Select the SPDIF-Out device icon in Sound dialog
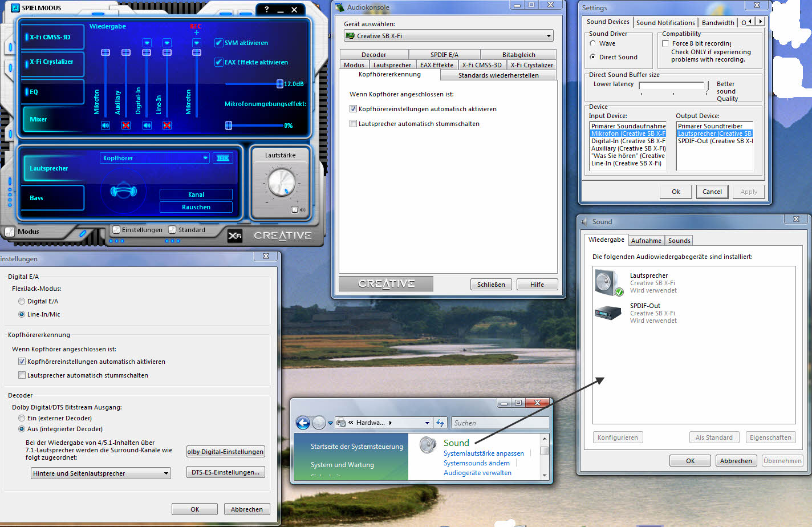812x527 pixels. [608, 313]
